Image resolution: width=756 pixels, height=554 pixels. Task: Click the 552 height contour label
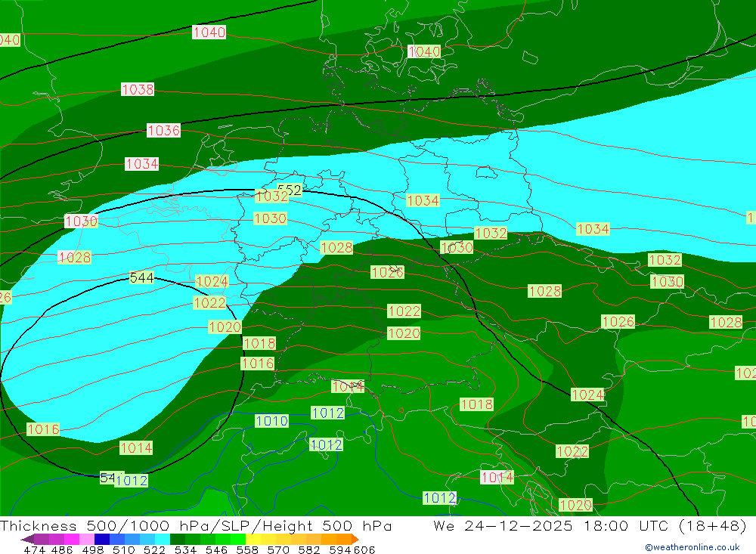(290, 190)
